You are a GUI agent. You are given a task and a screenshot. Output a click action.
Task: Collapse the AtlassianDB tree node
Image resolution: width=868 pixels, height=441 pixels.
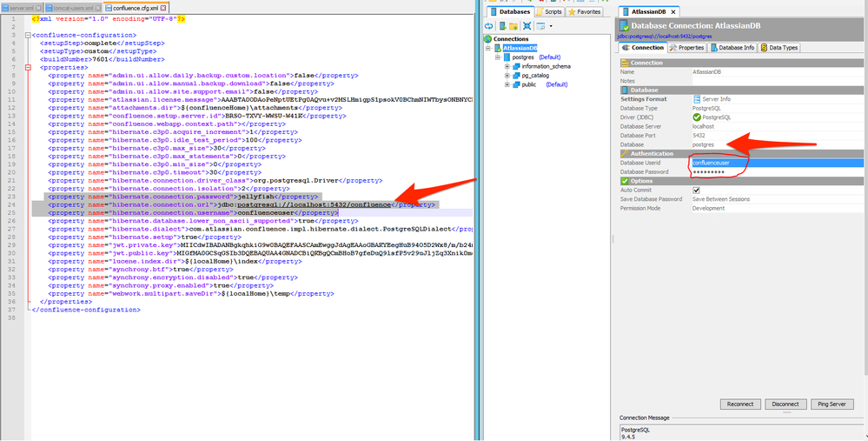click(489, 48)
